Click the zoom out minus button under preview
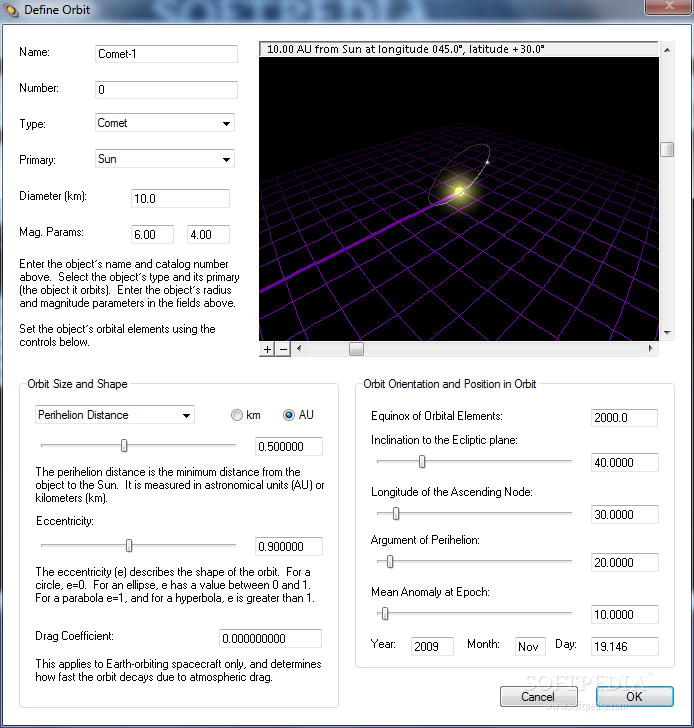Screen dimensions: 694x728 click(283, 349)
